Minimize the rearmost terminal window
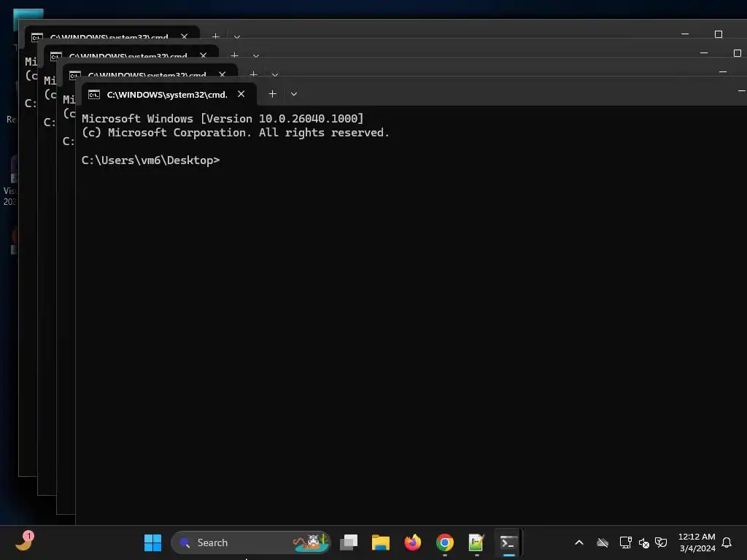The height and width of the screenshot is (560, 747). pyautogui.click(x=685, y=34)
